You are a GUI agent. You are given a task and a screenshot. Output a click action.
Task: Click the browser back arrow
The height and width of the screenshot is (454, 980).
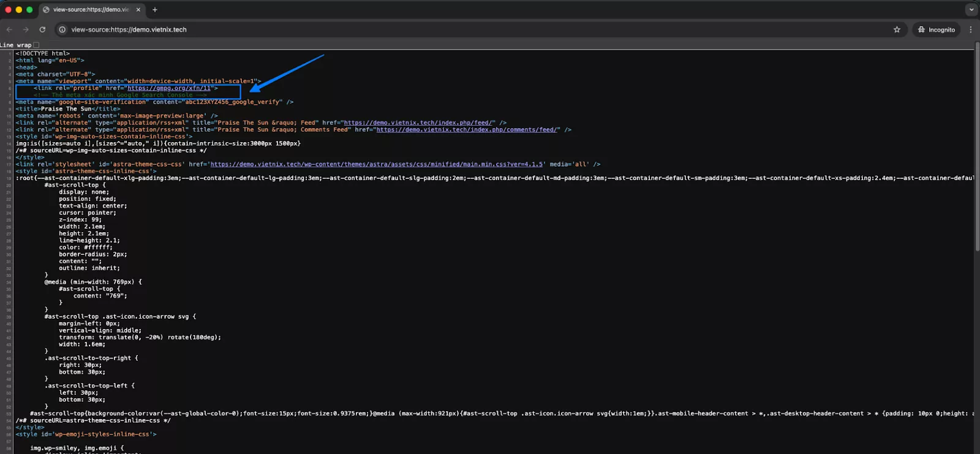click(x=9, y=29)
